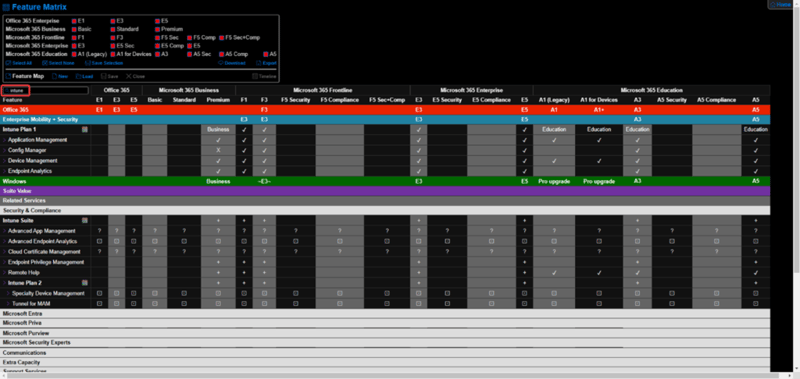Click the search field containing intune
This screenshot has height=379, width=800.
point(45,90)
